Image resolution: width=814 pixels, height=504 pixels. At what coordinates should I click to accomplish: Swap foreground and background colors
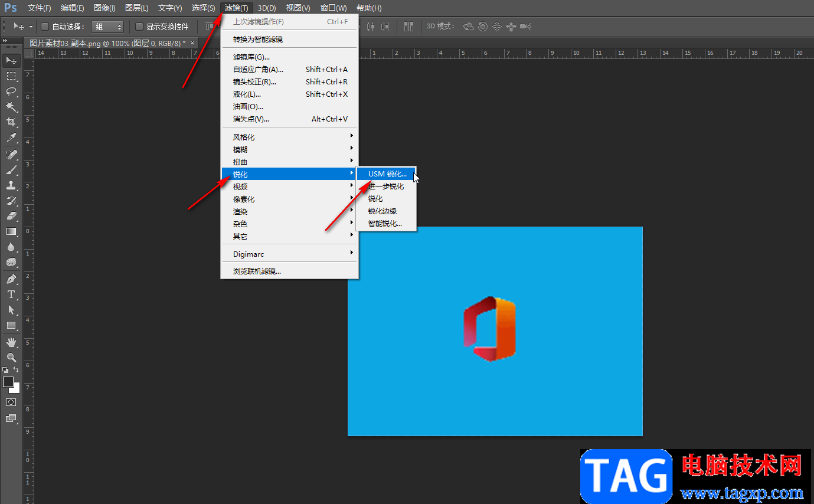click(x=16, y=370)
